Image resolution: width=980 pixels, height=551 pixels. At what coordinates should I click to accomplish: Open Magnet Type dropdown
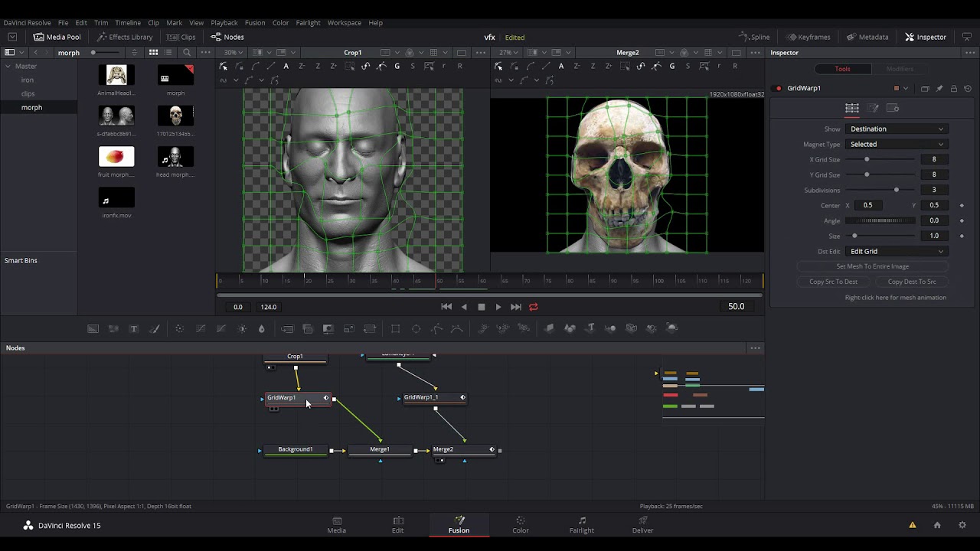point(897,144)
